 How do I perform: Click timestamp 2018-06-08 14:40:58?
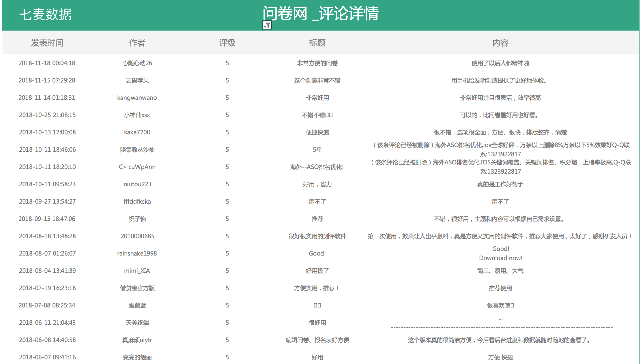click(x=47, y=340)
